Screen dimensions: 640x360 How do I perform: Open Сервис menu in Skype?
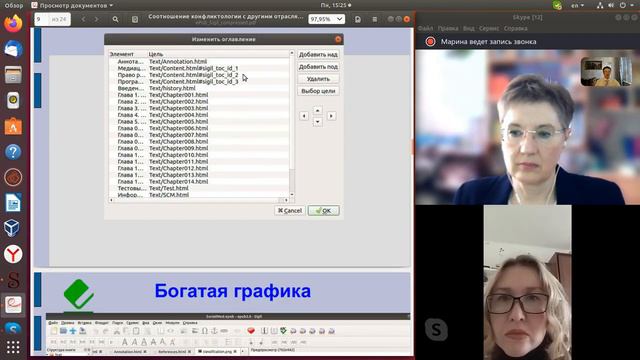(489, 29)
